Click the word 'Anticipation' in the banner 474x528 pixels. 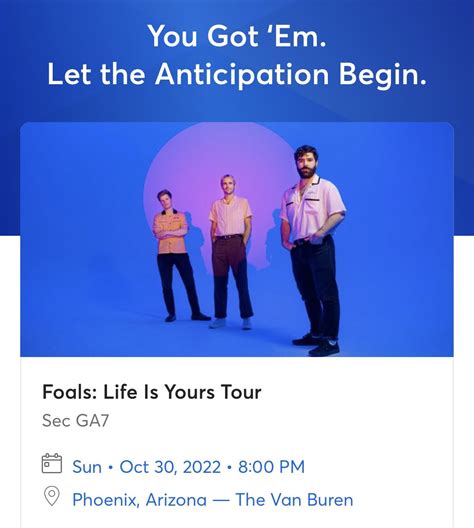(242, 74)
